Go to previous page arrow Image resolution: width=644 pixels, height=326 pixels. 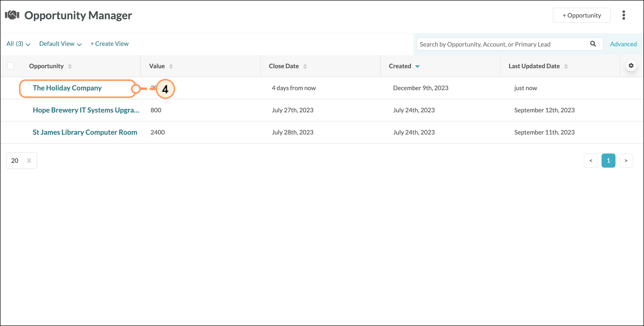591,161
